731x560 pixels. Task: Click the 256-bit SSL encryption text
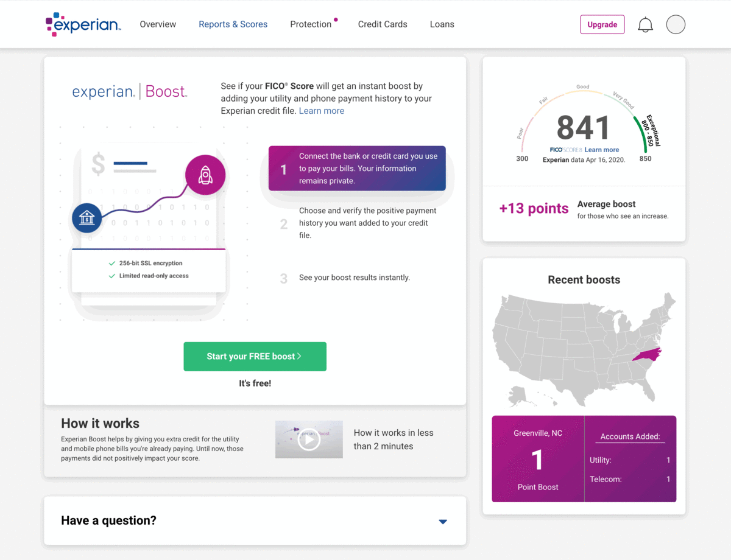pos(150,264)
